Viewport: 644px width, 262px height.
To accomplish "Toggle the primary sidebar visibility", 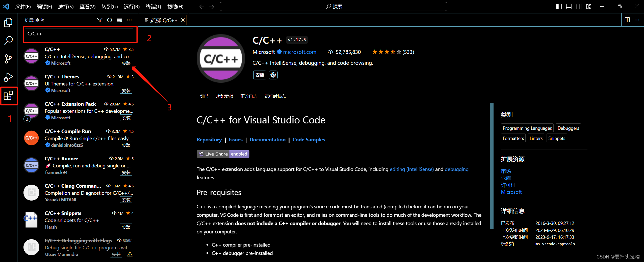I will pyautogui.click(x=559, y=7).
